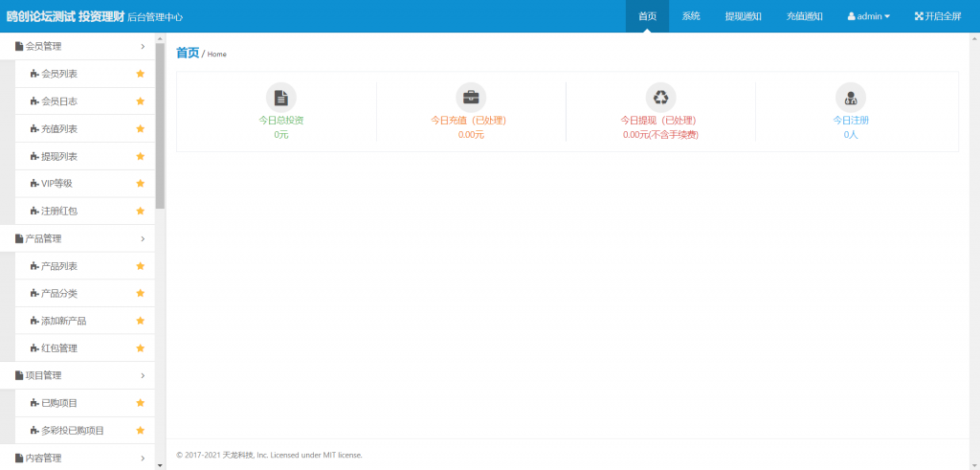Click the star icon beside 红包管理
The image size is (980, 470).
141,348
